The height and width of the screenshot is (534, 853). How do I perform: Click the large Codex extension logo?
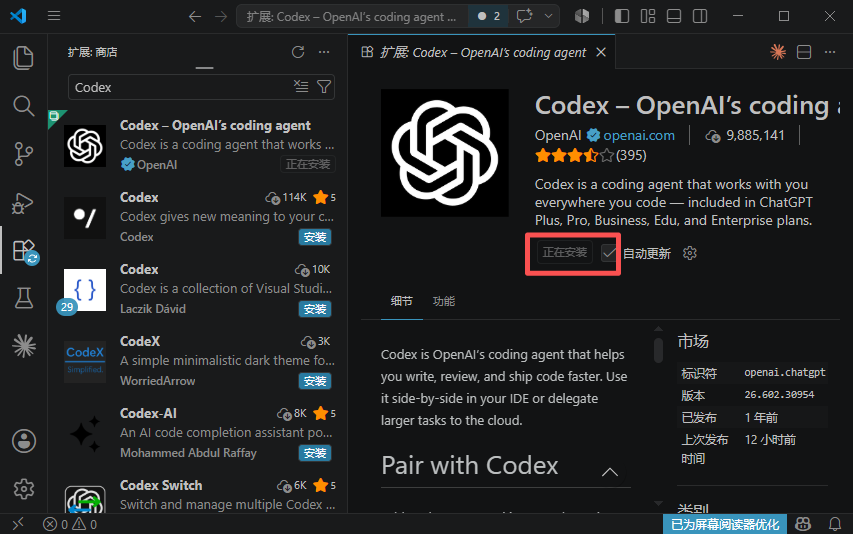445,153
